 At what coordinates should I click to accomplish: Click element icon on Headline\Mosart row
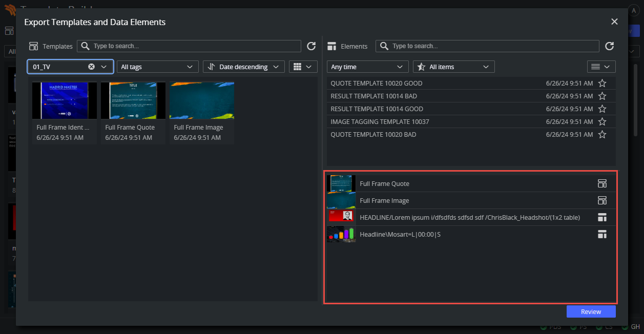click(x=602, y=235)
